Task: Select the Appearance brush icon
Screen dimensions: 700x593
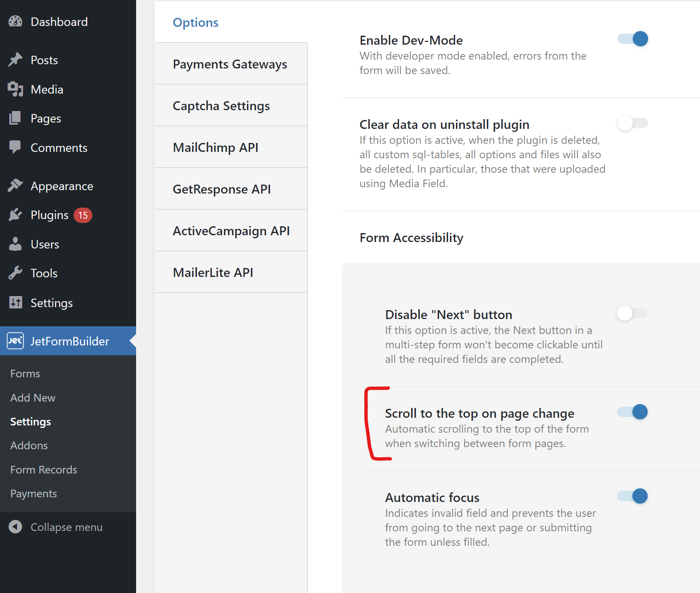Action: tap(15, 185)
